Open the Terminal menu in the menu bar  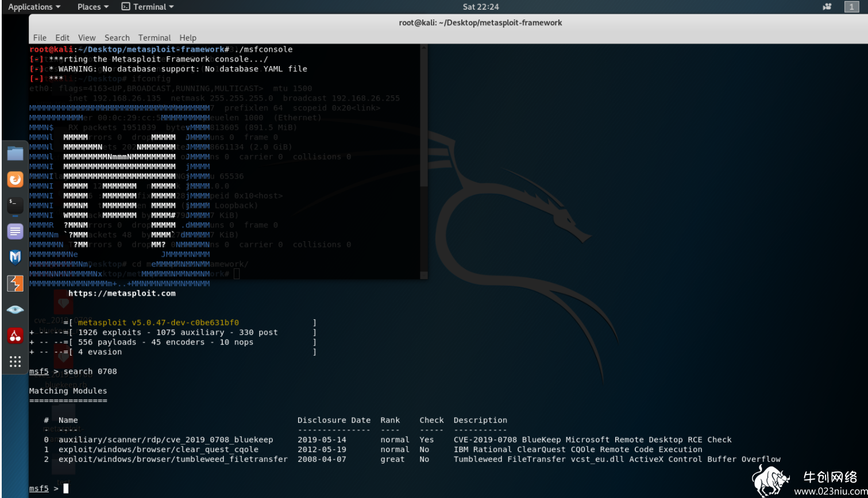coord(155,37)
